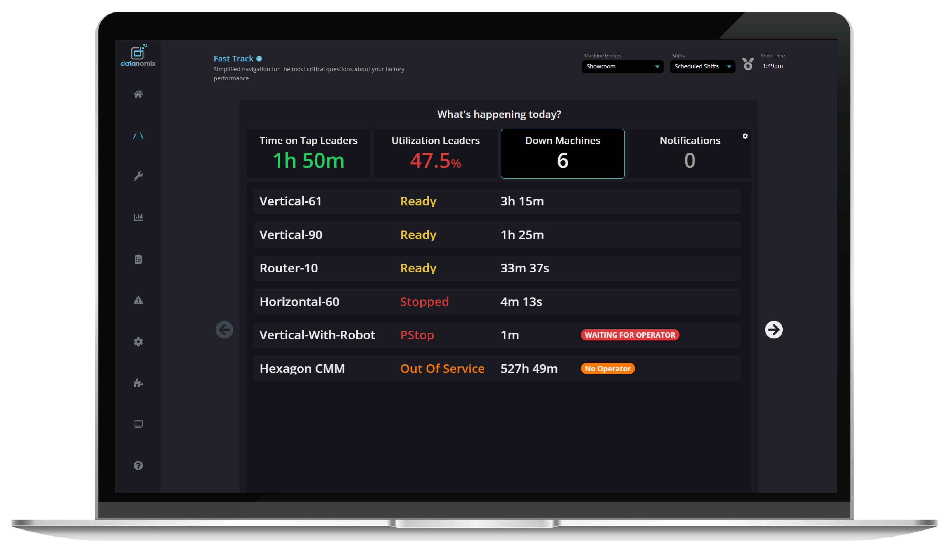Open the Notifications gear settings icon
950x560 pixels.
(x=745, y=136)
